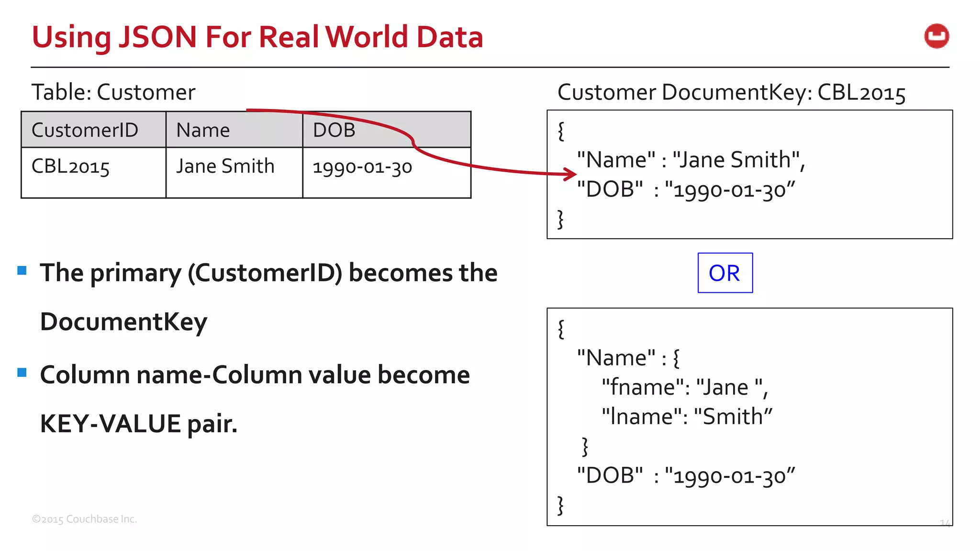The width and height of the screenshot is (980, 551).
Task: Click the "DOB" line in the lower JSON box
Action: point(685,475)
